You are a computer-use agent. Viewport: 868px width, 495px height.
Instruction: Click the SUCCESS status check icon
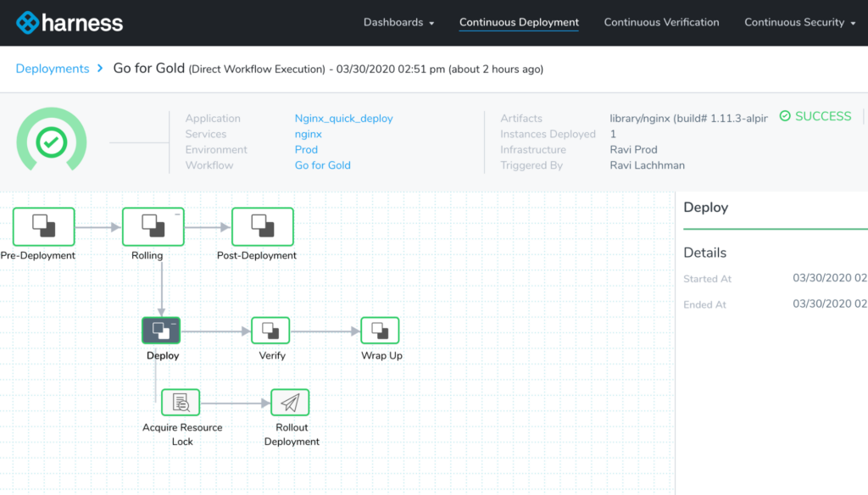point(785,116)
